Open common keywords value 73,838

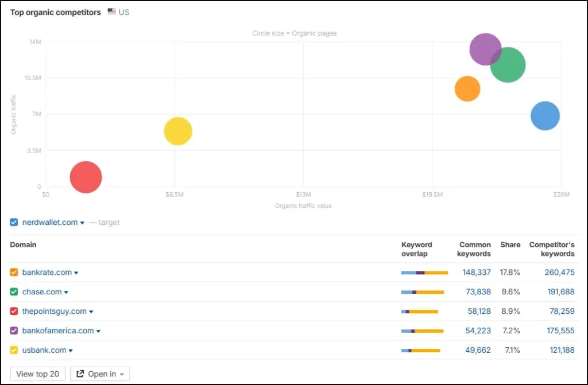478,291
